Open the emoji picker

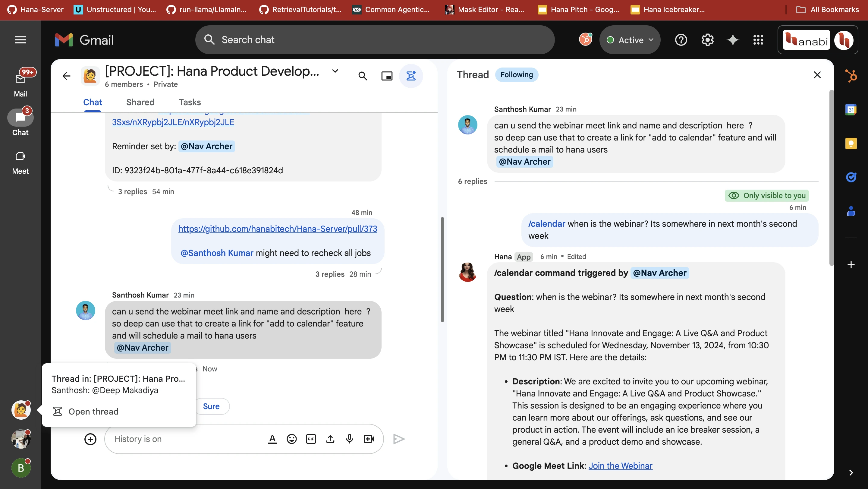(291, 439)
